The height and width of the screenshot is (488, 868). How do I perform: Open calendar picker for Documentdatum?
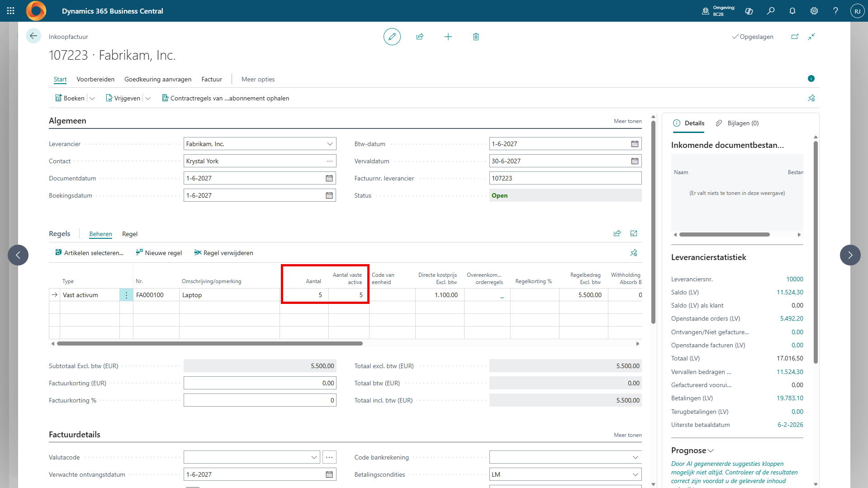329,178
